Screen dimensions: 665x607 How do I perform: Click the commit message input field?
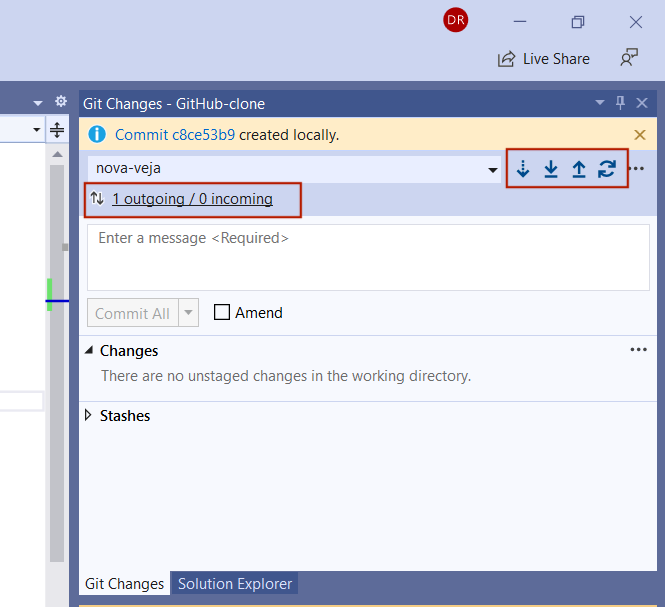coord(369,257)
